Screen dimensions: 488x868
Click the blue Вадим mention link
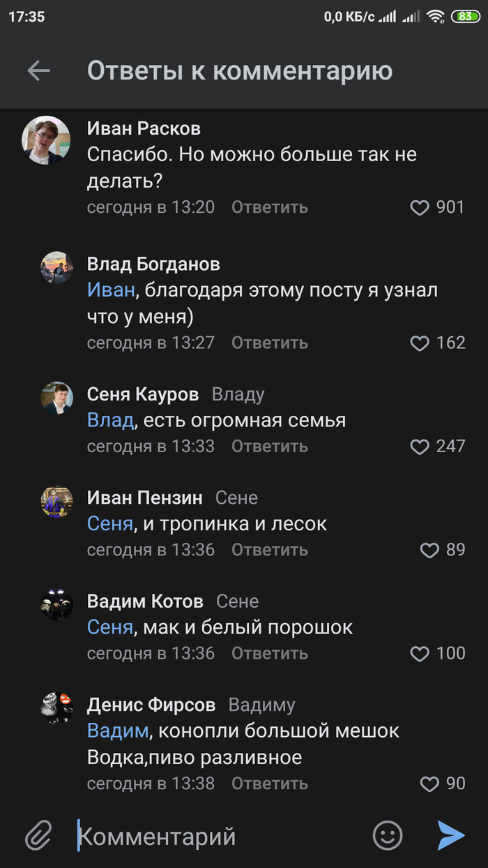click(x=118, y=731)
